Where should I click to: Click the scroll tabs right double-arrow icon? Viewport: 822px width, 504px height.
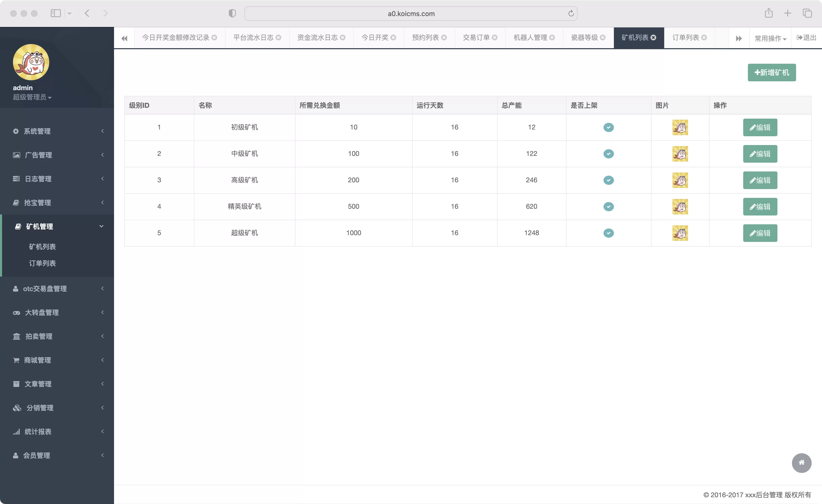[x=739, y=38]
